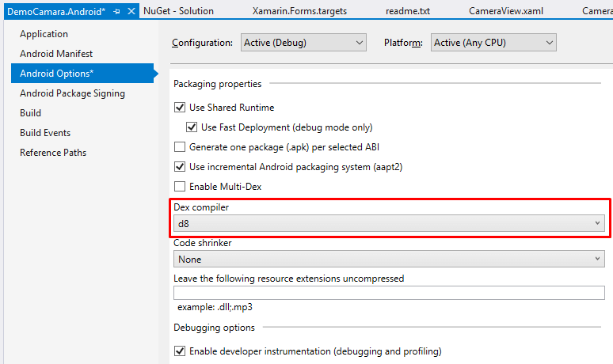Switch to NuGet - Solution tab
The height and width of the screenshot is (364, 613).
[179, 11]
